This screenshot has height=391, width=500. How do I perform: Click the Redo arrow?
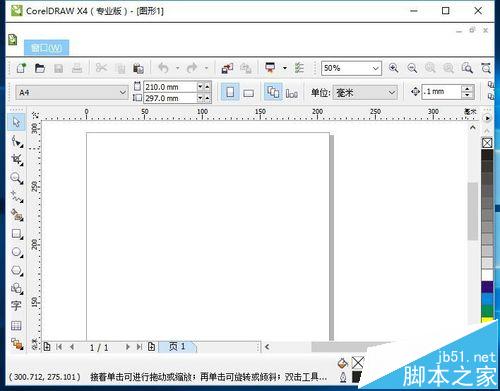(192, 68)
